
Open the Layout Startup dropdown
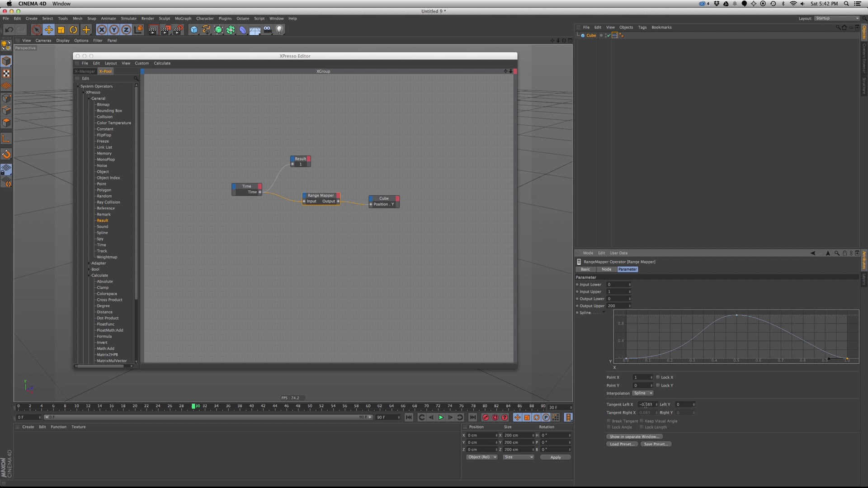tap(837, 19)
